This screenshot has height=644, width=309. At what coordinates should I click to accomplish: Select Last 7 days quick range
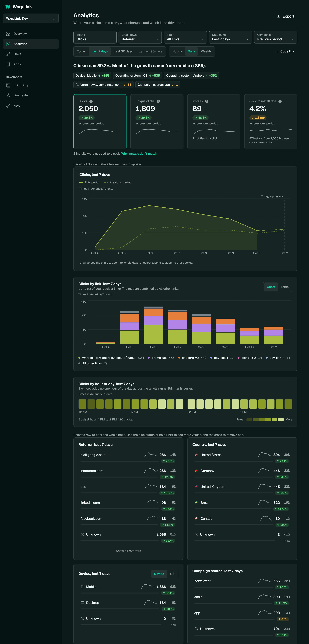tap(100, 51)
